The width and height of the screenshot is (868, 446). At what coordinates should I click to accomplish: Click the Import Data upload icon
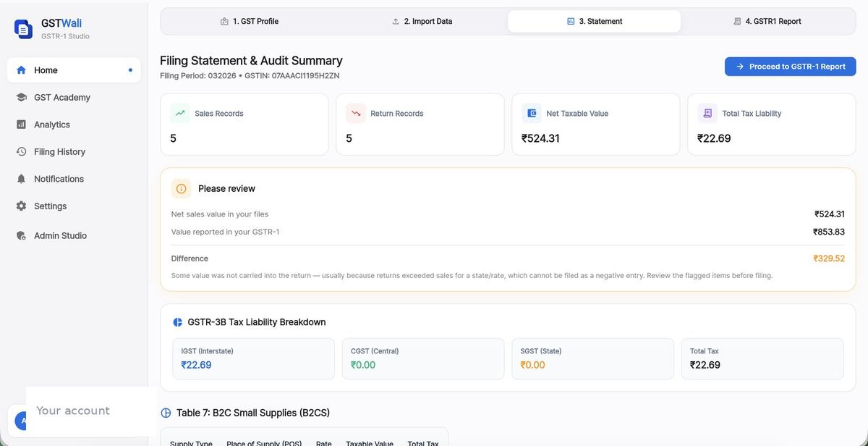tap(396, 22)
